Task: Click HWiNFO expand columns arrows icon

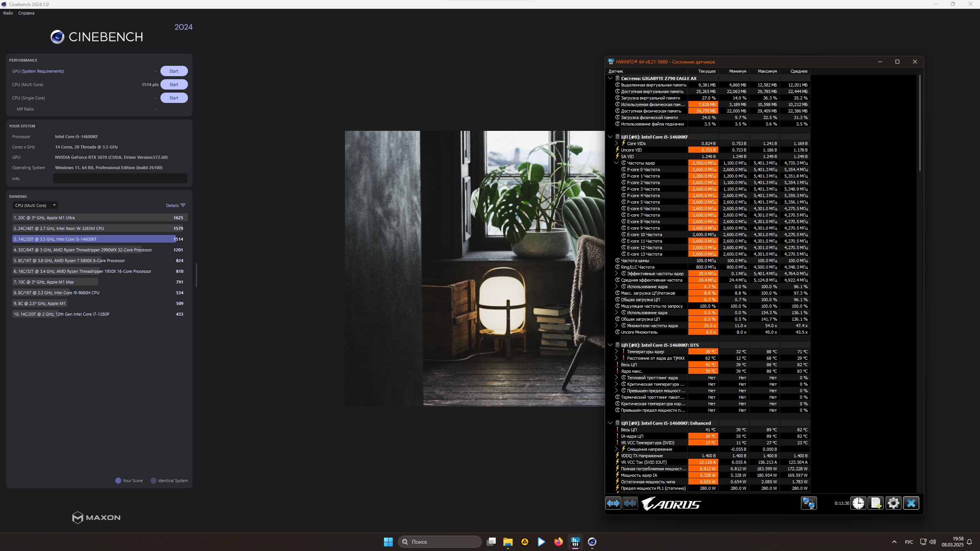Action: tap(613, 503)
